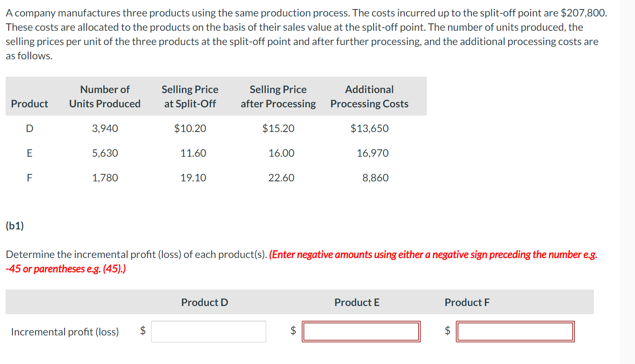Select the Product F row label
Screen dimensions: 635x364
pyautogui.click(x=29, y=177)
